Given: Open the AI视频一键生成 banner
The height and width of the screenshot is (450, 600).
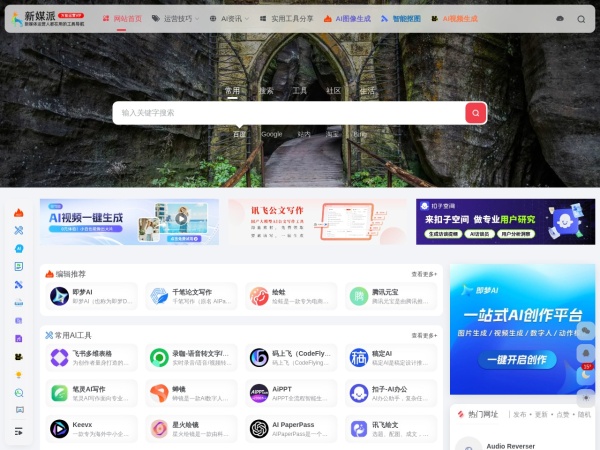Looking at the screenshot, I should tap(129, 222).
